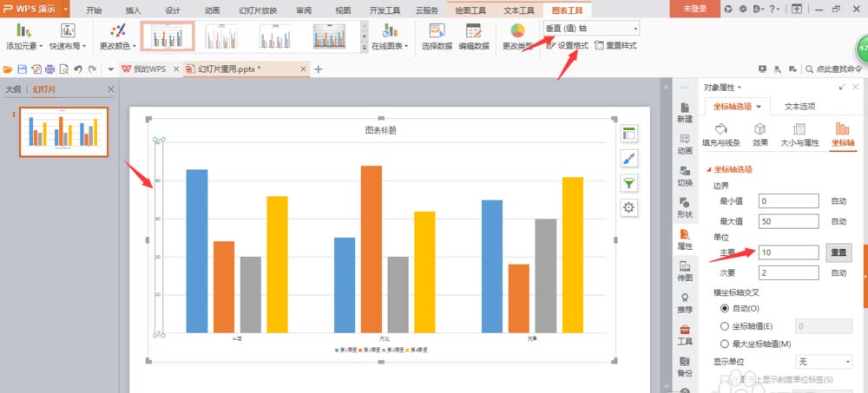Switch to the 绘图工具 ribbon tab

(x=470, y=10)
